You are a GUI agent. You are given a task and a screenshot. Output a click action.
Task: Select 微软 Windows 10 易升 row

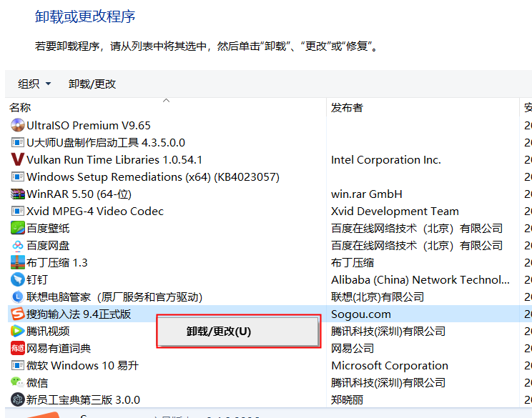[x=82, y=366]
